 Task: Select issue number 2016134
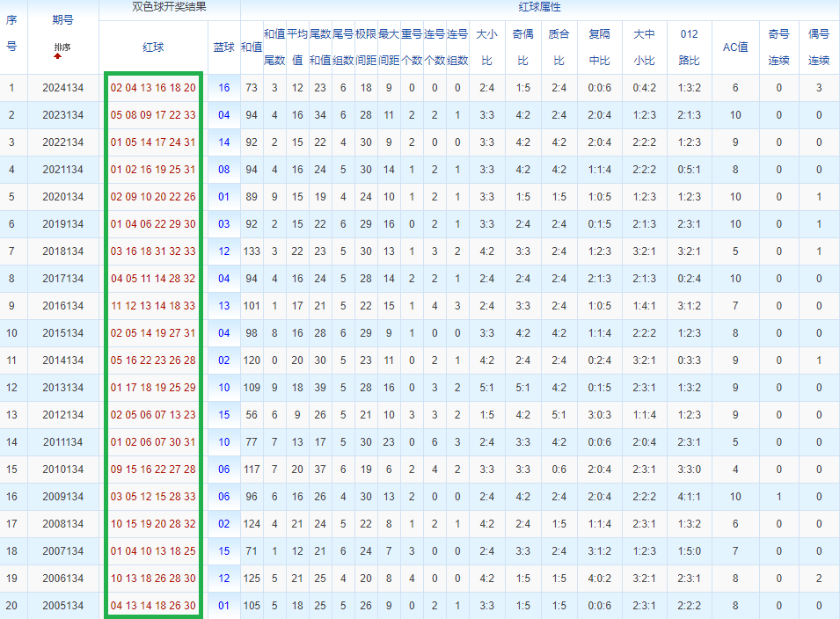[x=63, y=306]
